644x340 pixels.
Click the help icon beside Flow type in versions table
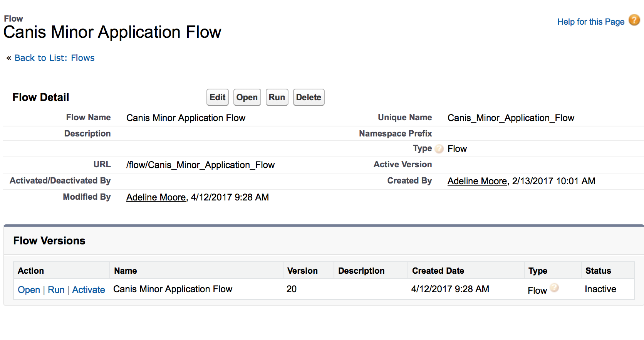[554, 288]
